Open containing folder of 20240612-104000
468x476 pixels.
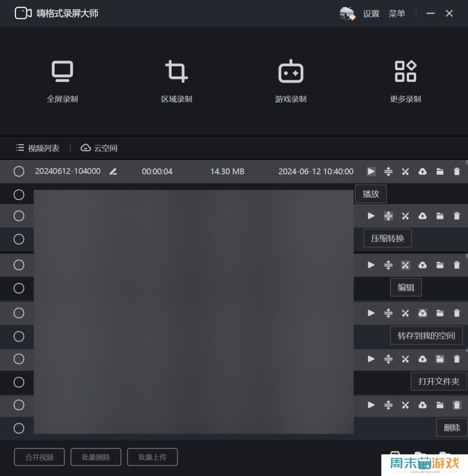[x=440, y=172]
